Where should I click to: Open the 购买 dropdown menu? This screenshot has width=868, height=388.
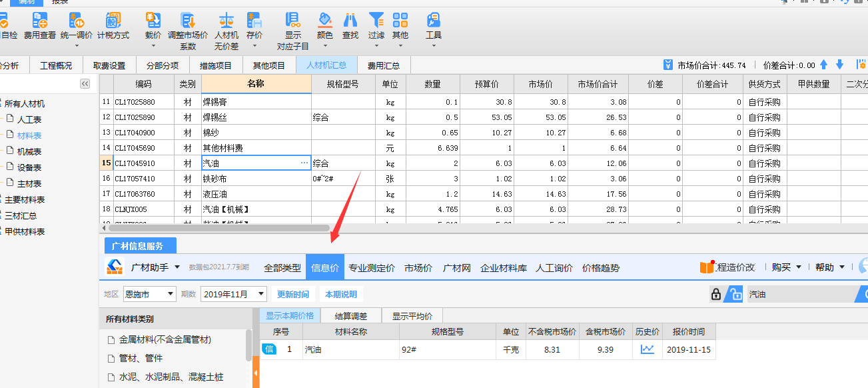pyautogui.click(x=787, y=267)
